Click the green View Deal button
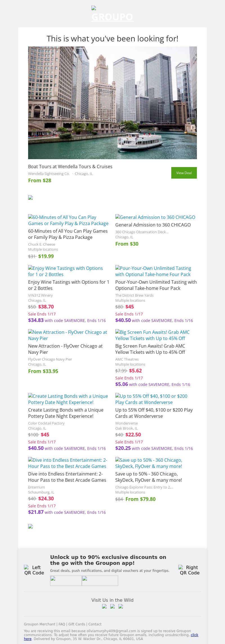This screenshot has height=644, width=225. (x=184, y=173)
